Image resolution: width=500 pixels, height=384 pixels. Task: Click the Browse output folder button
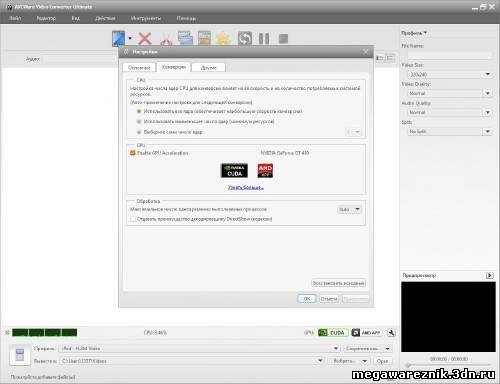pyautogui.click(x=344, y=361)
